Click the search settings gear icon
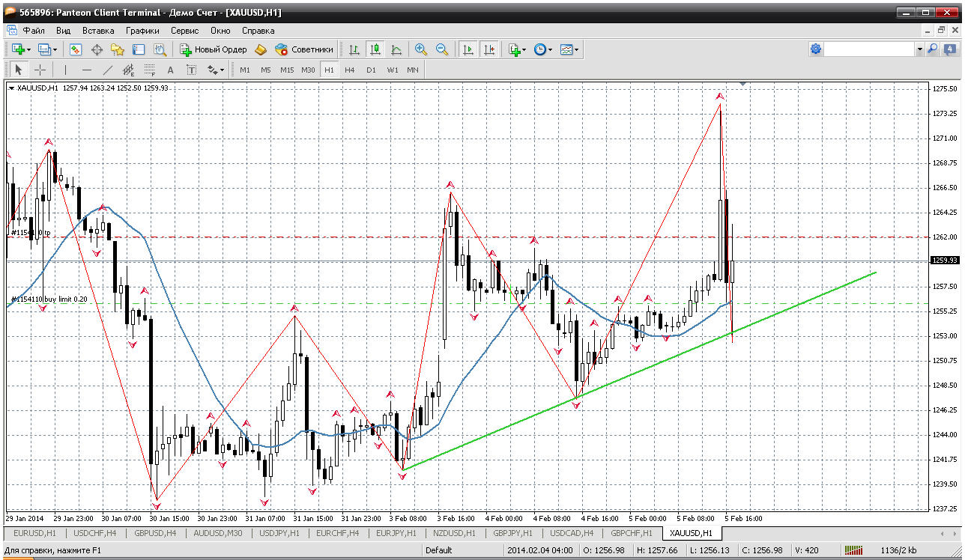The width and height of the screenshot is (965, 560). click(816, 49)
